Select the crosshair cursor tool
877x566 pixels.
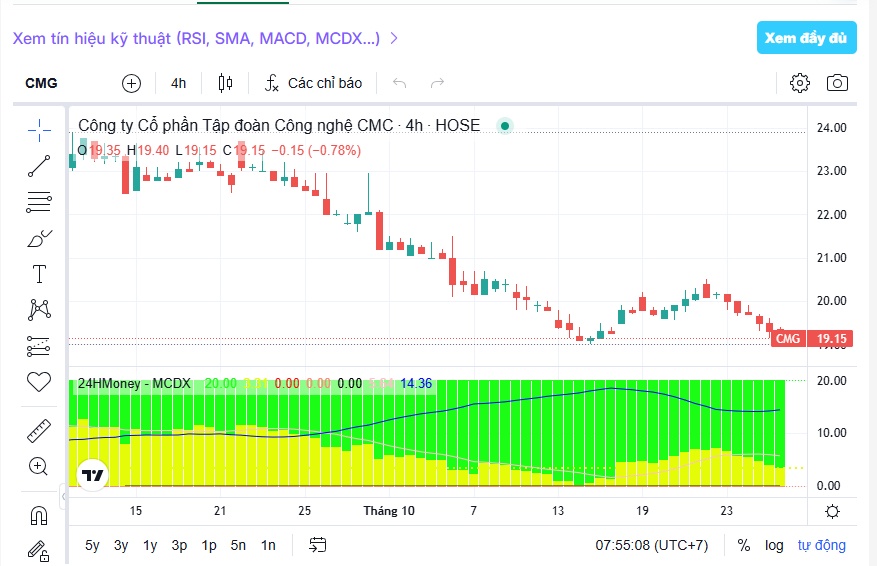pyautogui.click(x=39, y=130)
